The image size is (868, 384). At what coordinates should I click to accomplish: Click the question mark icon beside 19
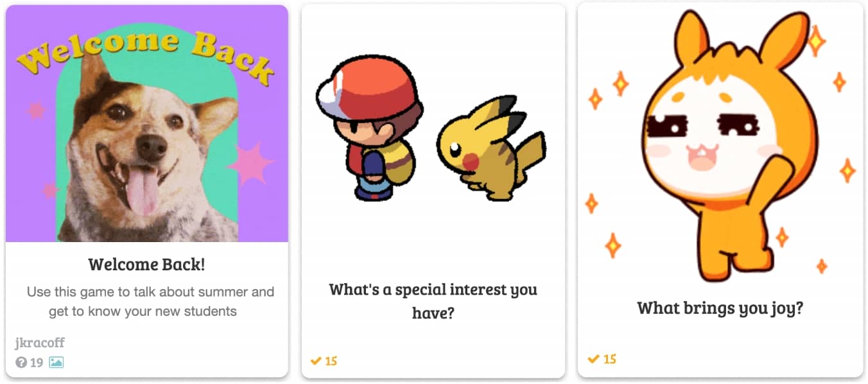(21, 363)
